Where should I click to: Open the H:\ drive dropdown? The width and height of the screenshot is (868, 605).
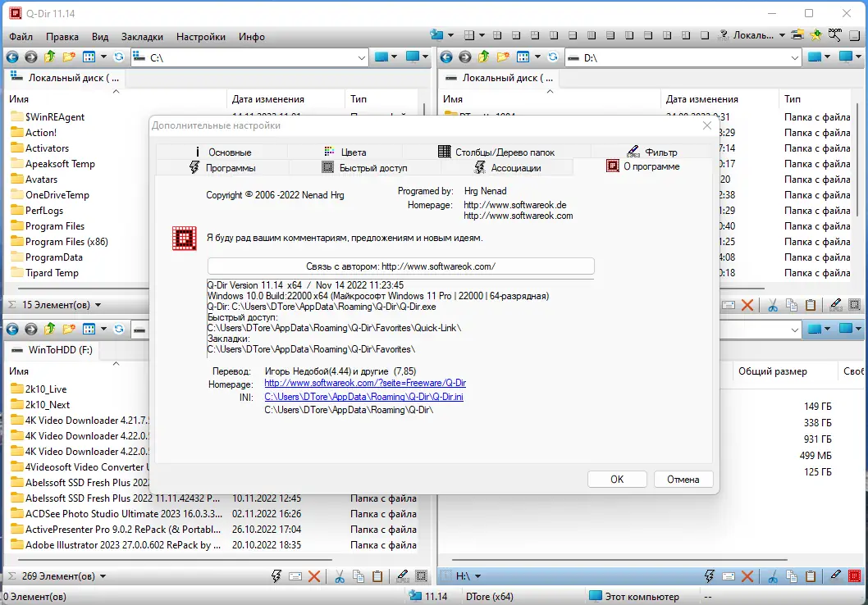point(477,576)
